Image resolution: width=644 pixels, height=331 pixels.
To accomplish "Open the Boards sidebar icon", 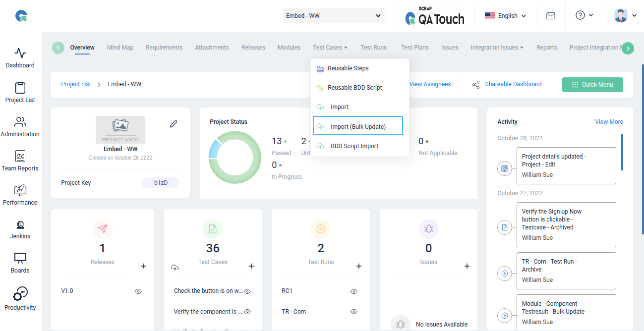I will (20, 258).
